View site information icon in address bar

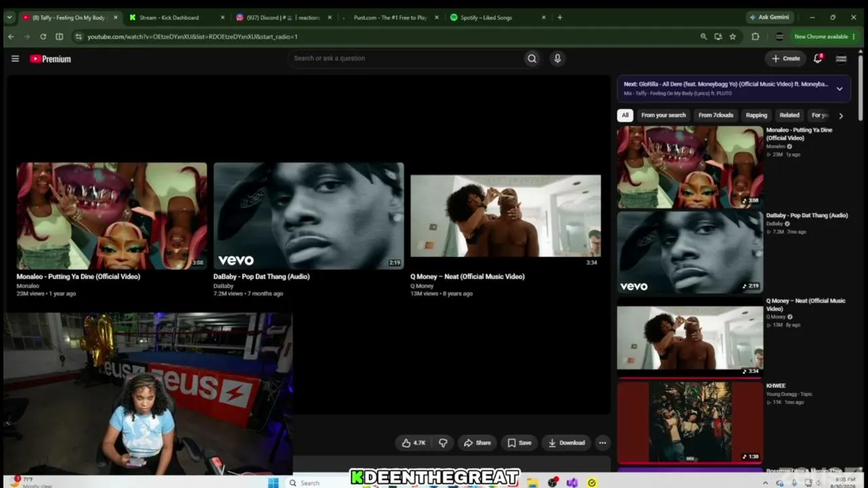coord(78,37)
